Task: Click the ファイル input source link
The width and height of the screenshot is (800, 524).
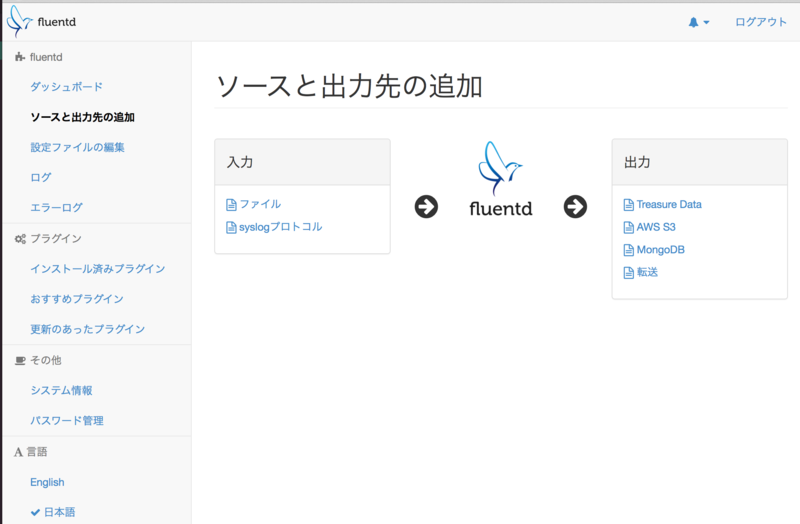Action: click(x=260, y=204)
